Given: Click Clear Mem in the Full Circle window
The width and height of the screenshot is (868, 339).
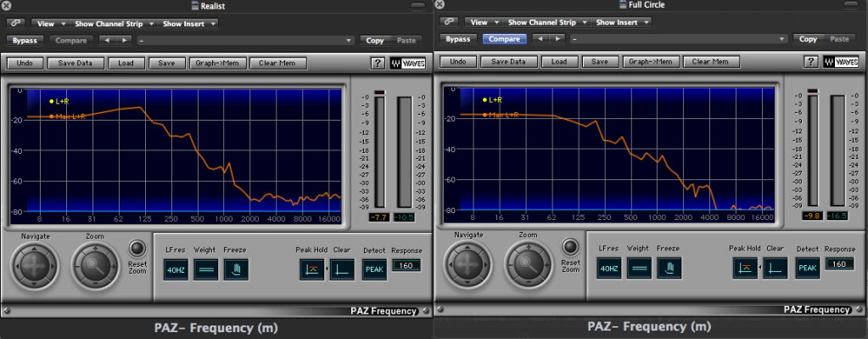Looking at the screenshot, I should coord(711,62).
